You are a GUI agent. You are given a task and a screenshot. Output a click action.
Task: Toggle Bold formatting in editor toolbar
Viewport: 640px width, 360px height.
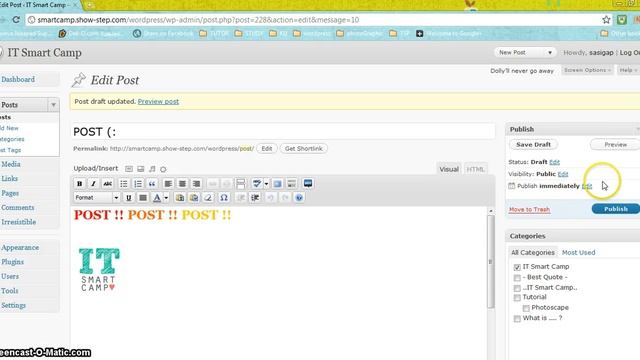pyautogui.click(x=80, y=184)
